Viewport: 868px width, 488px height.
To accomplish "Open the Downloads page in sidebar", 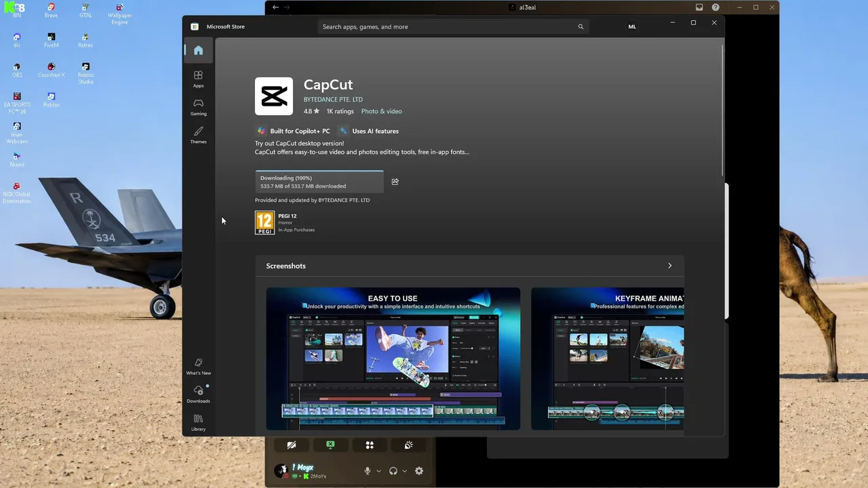I will coord(198,394).
